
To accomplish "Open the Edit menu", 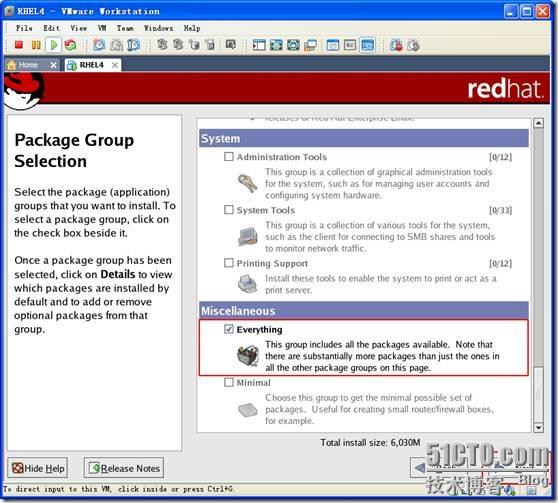I will (52, 28).
